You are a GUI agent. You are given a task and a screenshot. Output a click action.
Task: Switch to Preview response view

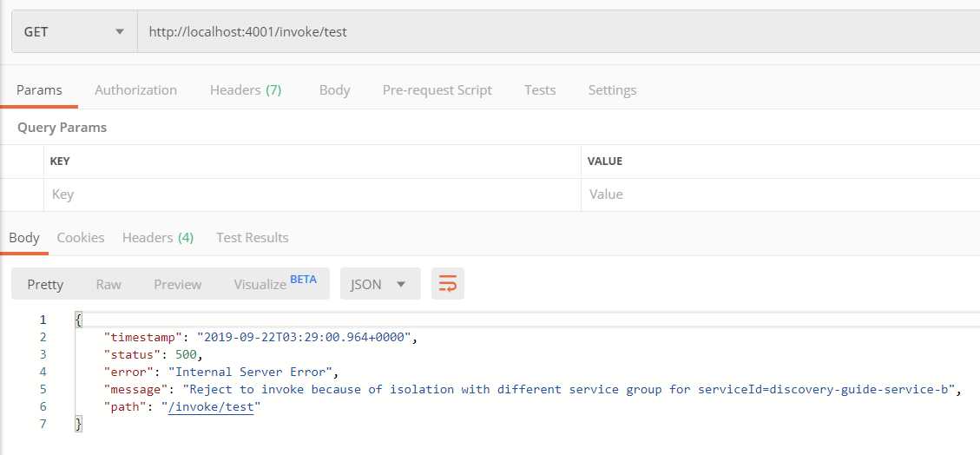click(177, 285)
